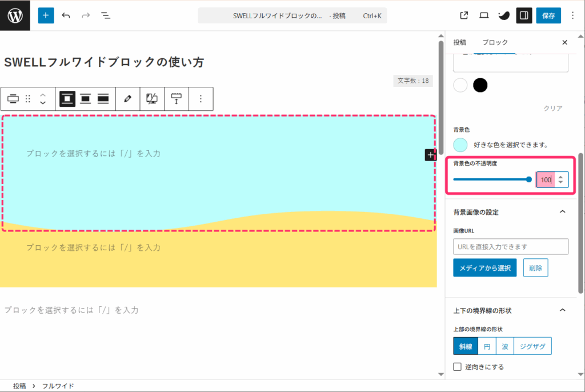
Task: Click the WordPress logo icon
Action: coord(15,15)
